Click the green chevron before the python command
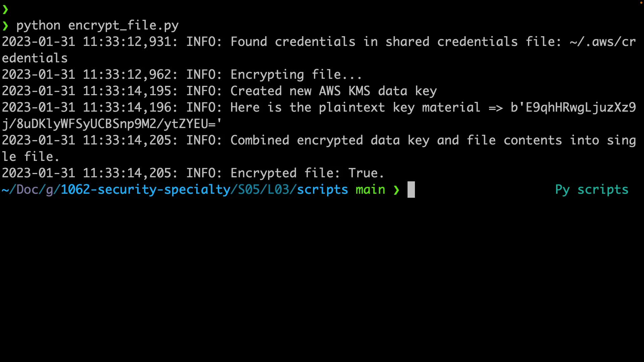 [5, 26]
